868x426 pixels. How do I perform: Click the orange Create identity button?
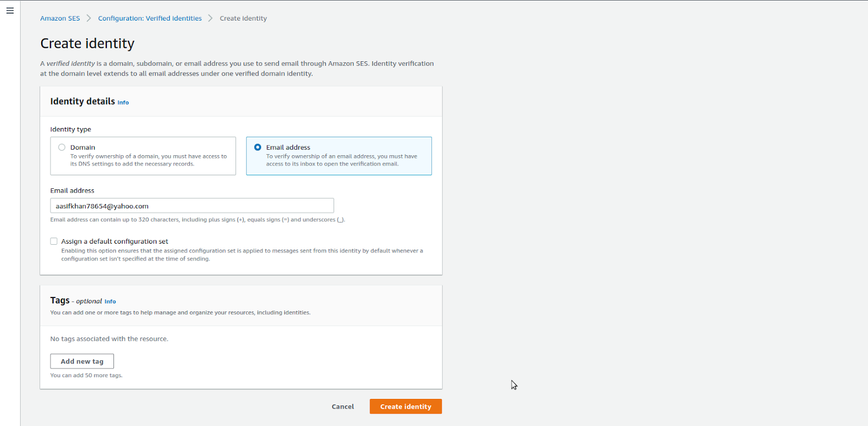click(x=405, y=406)
